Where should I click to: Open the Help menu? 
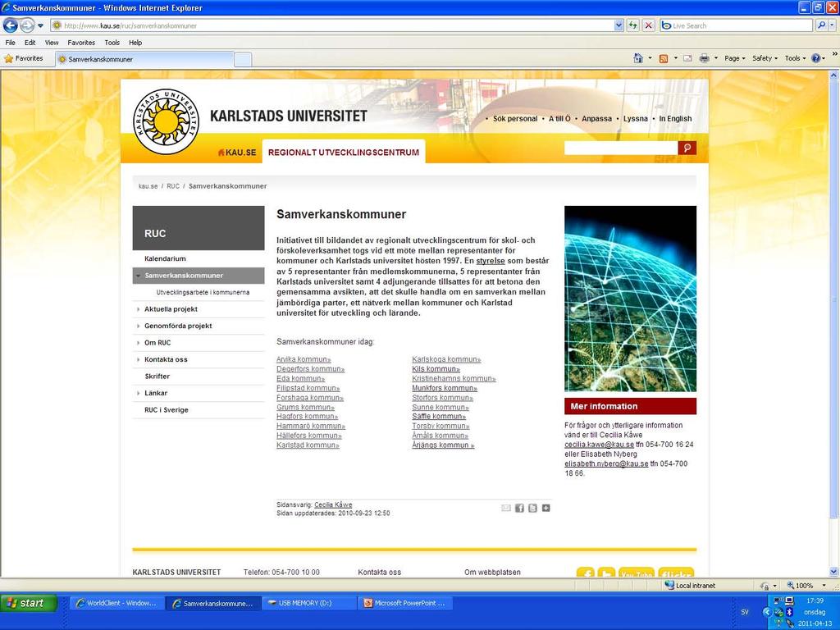pos(135,43)
